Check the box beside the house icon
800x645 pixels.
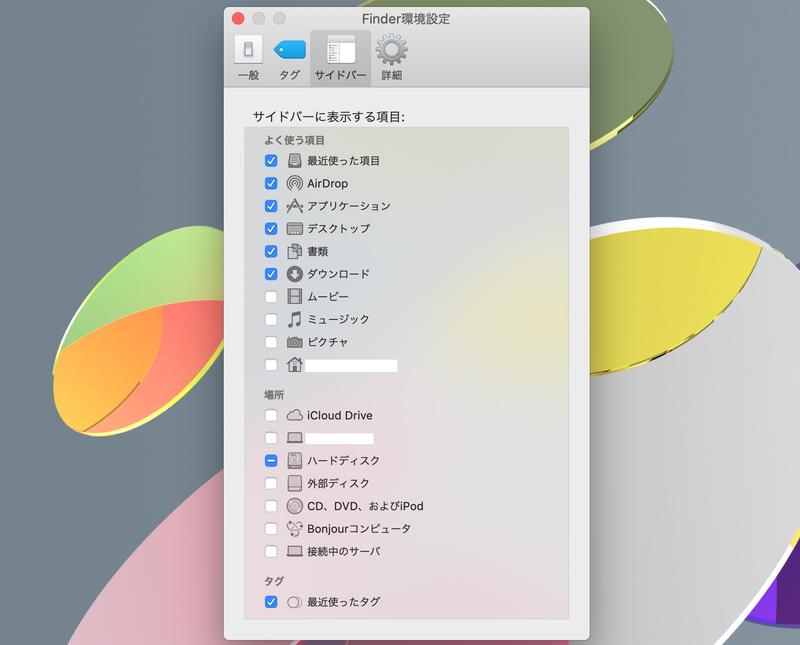(271, 365)
